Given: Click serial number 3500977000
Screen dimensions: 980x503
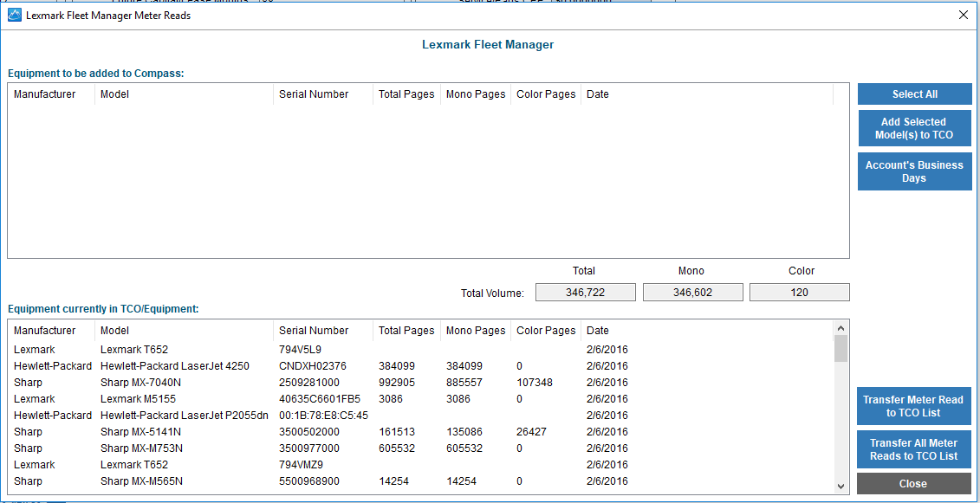Looking at the screenshot, I should (x=308, y=448).
